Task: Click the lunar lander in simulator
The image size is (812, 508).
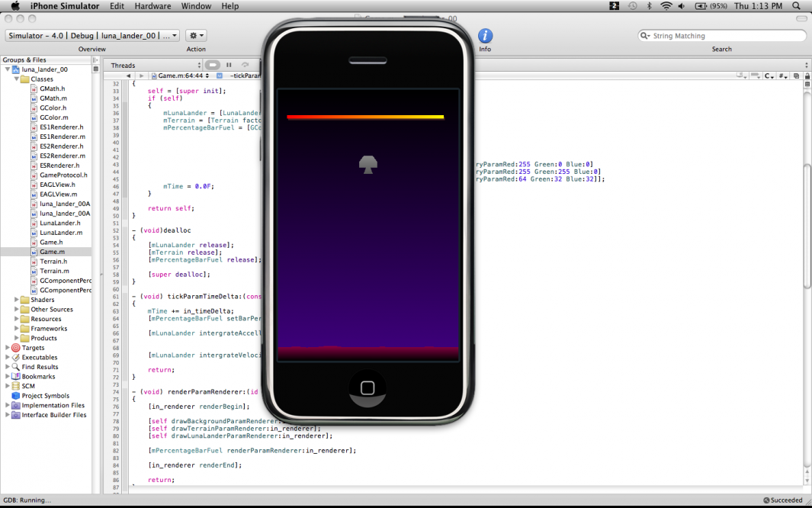Action: tap(368, 165)
